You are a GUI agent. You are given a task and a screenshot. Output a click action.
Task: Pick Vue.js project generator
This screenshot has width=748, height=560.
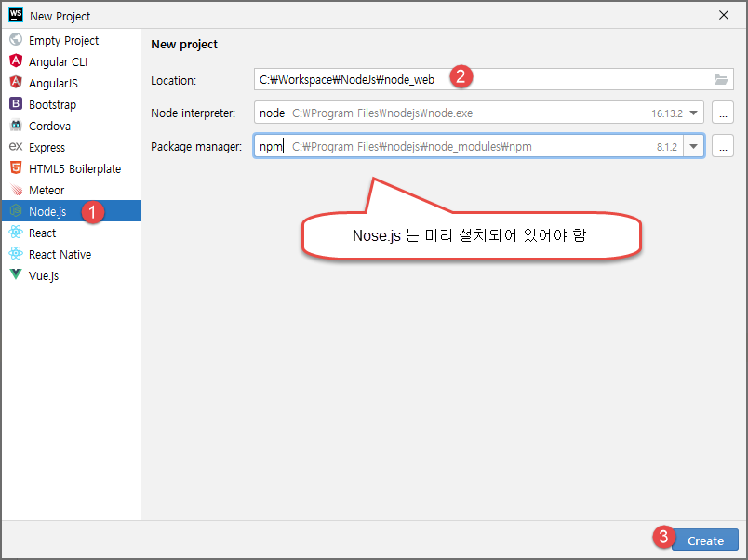pyautogui.click(x=72, y=275)
